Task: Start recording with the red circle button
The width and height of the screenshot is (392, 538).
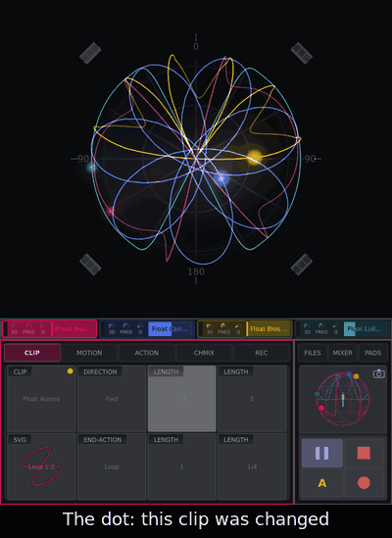Action: (364, 483)
